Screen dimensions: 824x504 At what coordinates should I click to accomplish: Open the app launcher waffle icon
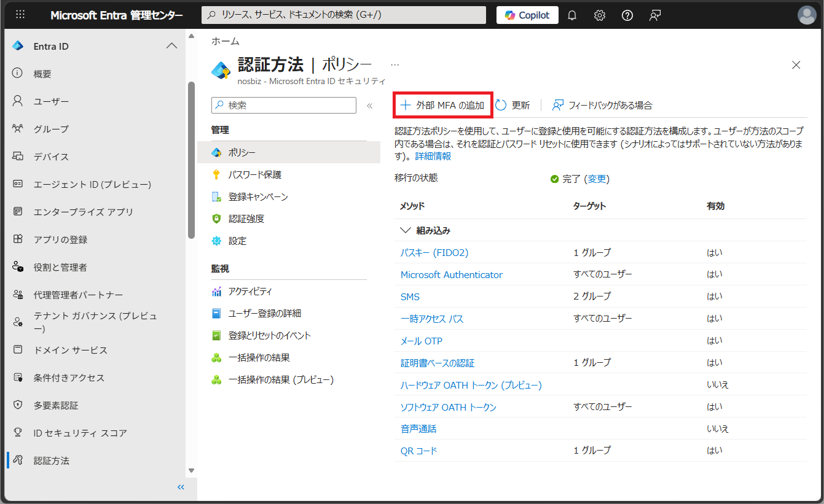pos(20,15)
